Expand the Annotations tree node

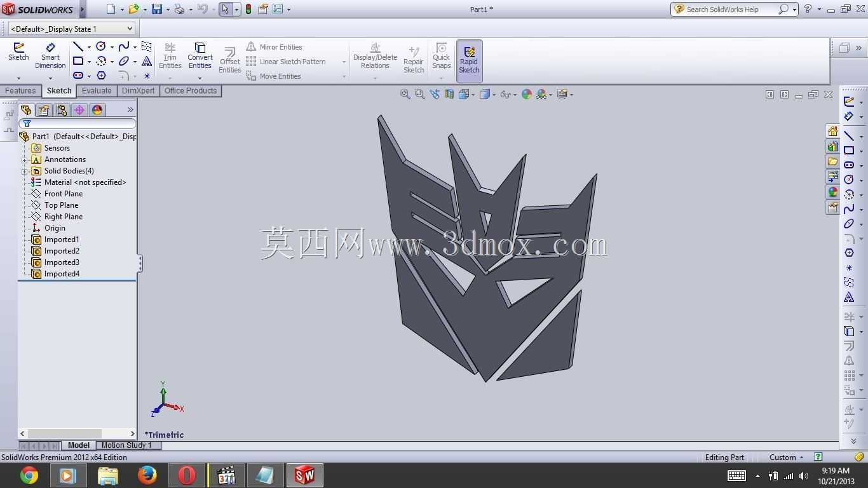click(x=24, y=159)
